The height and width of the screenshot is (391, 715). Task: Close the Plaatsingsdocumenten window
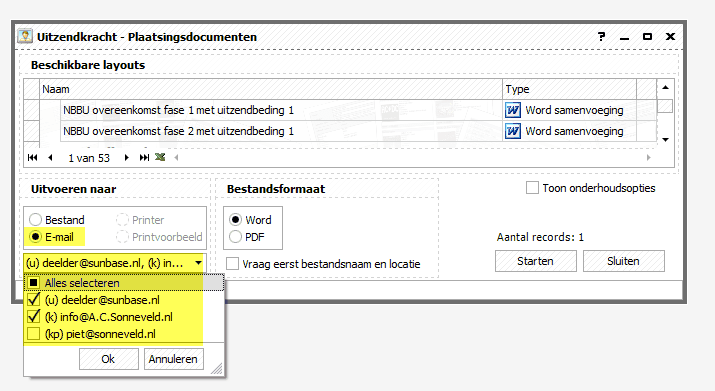[670, 36]
